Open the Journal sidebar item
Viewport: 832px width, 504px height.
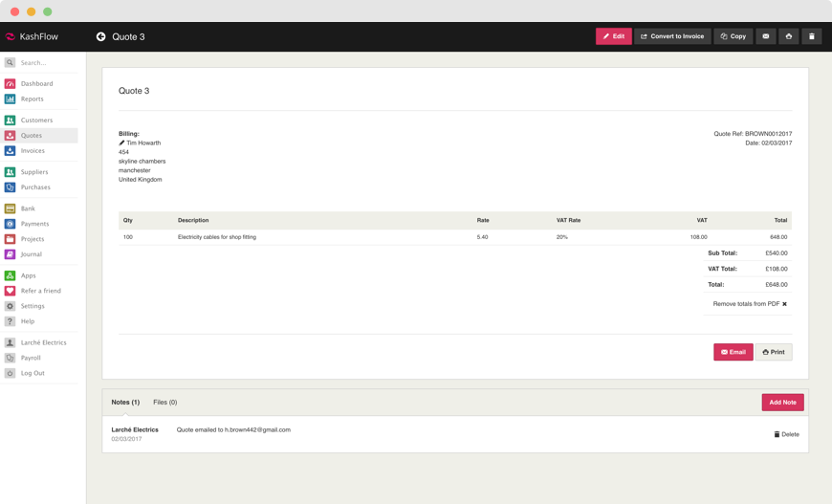(x=32, y=254)
